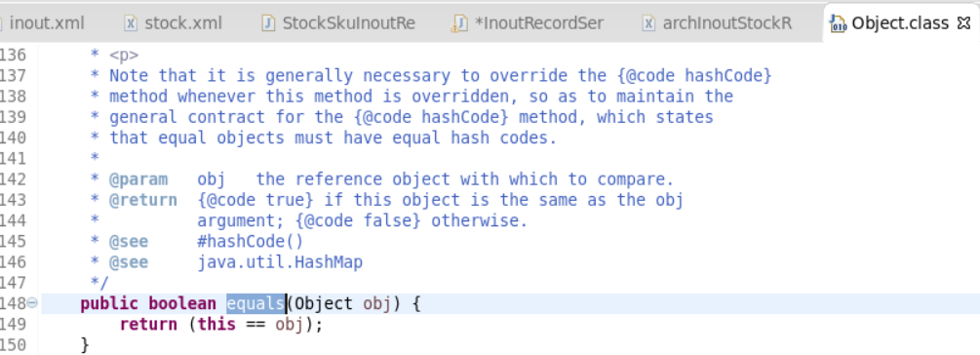The width and height of the screenshot is (980, 355).
Task: Click the Java warning icon on InoutRecordSer tab
Action: point(458,23)
